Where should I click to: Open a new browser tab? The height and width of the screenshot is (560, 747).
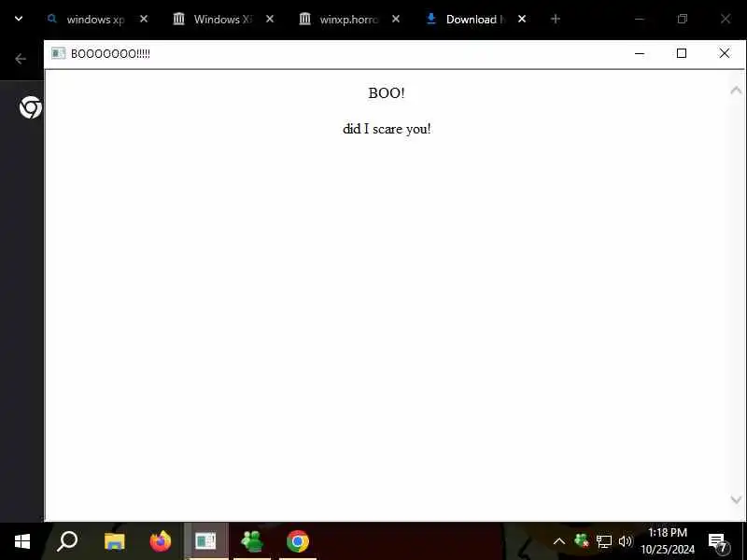556,19
